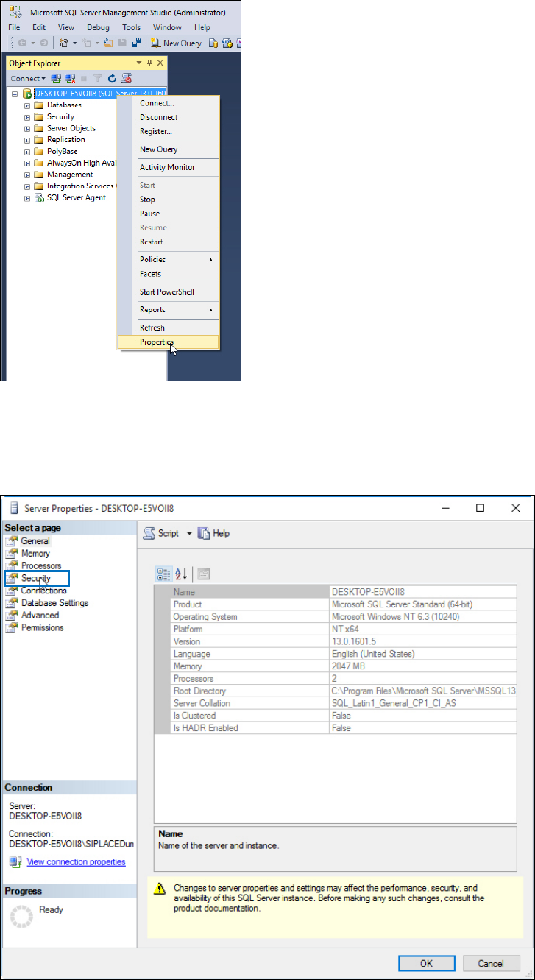Choose Properties from the context menu

tap(169, 342)
